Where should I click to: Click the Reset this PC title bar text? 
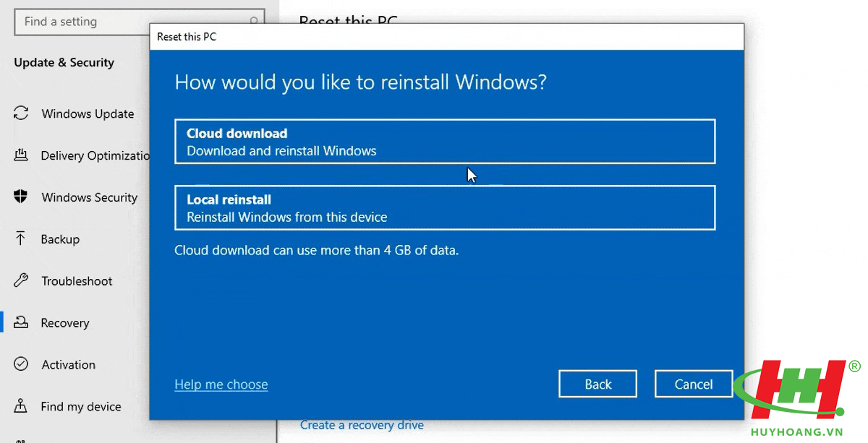tap(187, 37)
